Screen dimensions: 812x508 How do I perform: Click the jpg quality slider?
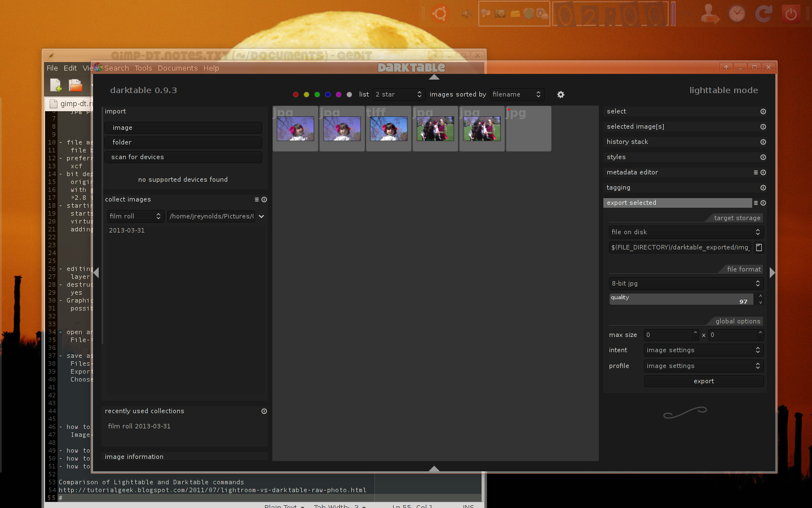pyautogui.click(x=681, y=299)
